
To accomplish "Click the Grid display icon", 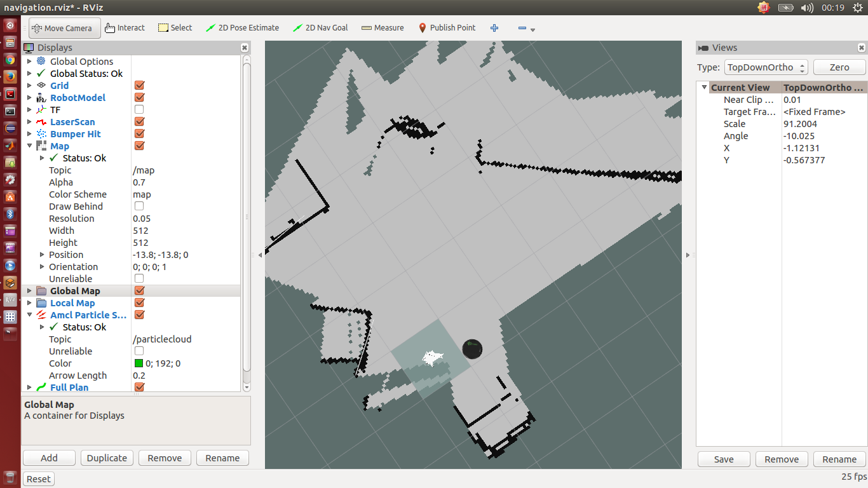I will click(41, 85).
